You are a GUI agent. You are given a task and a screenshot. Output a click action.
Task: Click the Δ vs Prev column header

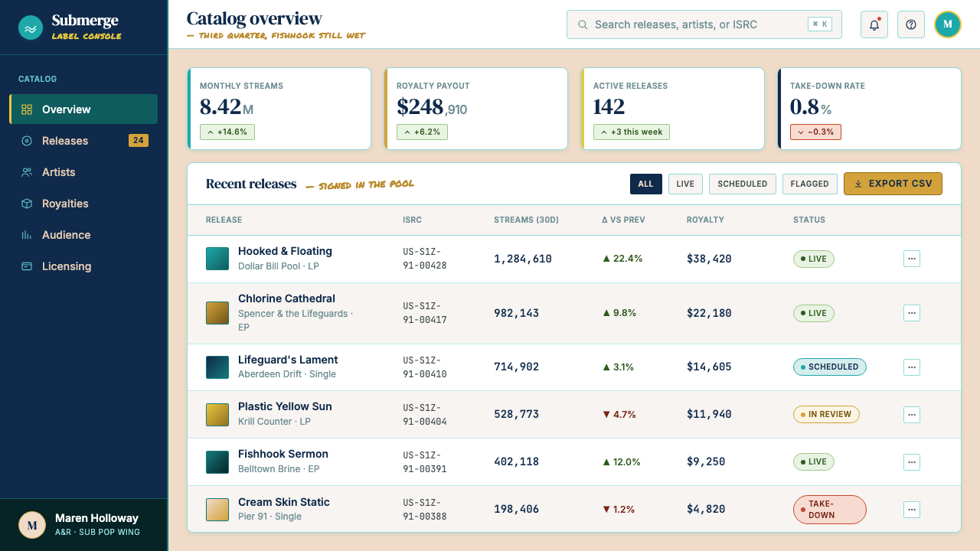click(x=623, y=220)
